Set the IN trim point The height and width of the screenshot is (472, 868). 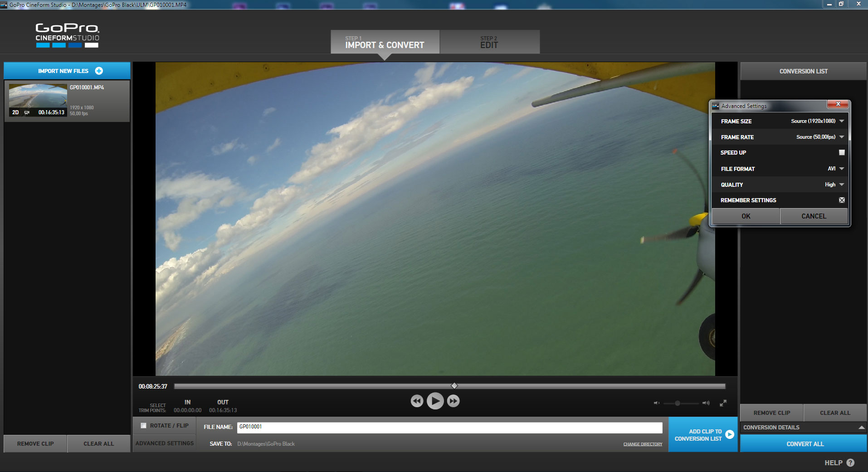[x=188, y=402]
